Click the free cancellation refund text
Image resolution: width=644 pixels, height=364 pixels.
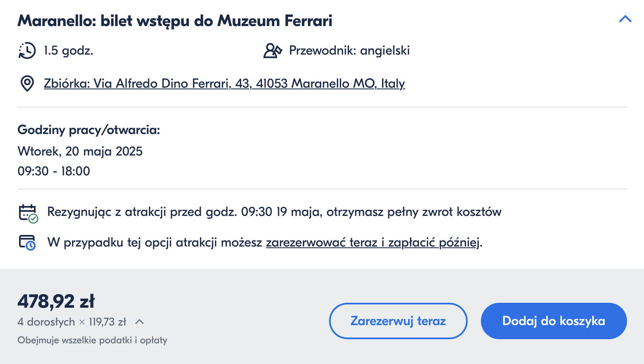274,212
